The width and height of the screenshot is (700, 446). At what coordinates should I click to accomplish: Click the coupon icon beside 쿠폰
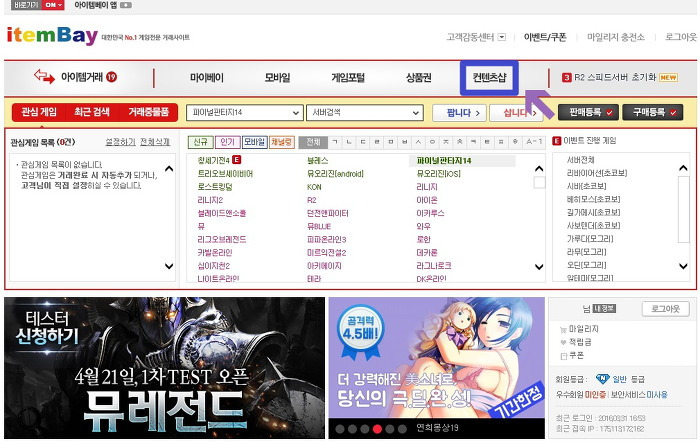pos(563,356)
